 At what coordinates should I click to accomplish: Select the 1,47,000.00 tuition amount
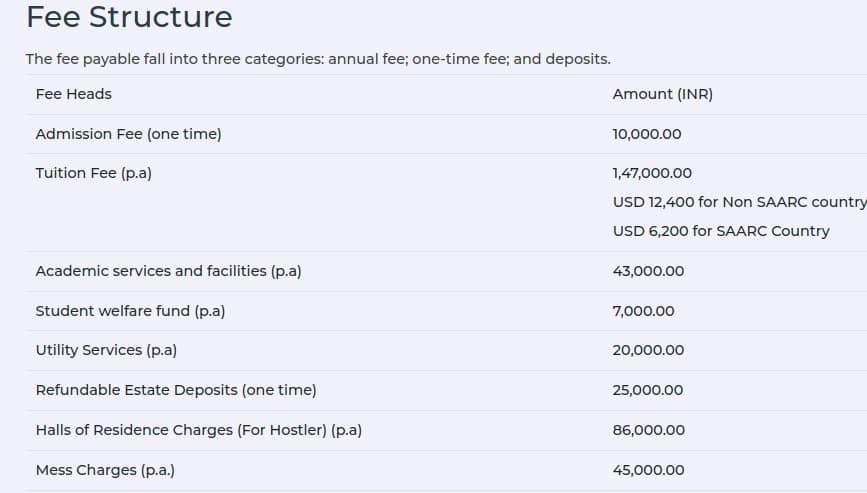coord(652,174)
